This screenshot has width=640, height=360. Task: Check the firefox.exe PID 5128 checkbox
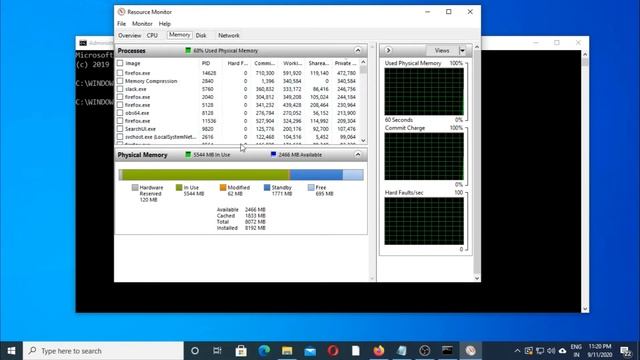[120, 105]
